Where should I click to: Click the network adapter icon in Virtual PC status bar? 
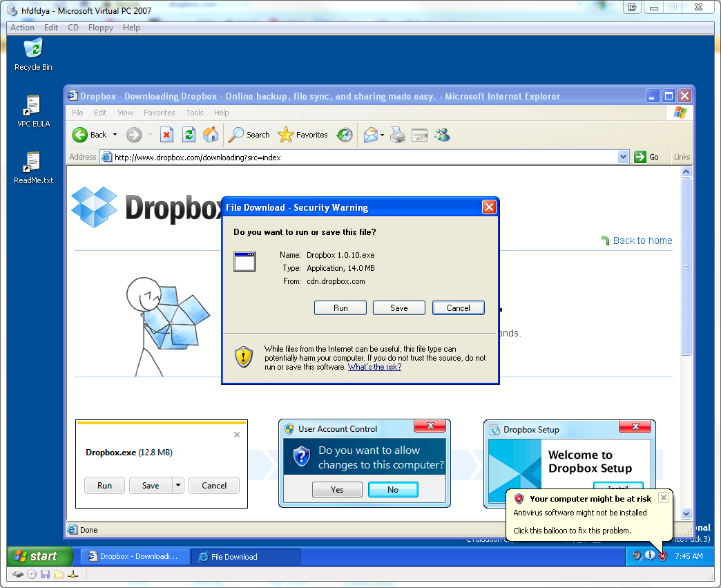73,574
